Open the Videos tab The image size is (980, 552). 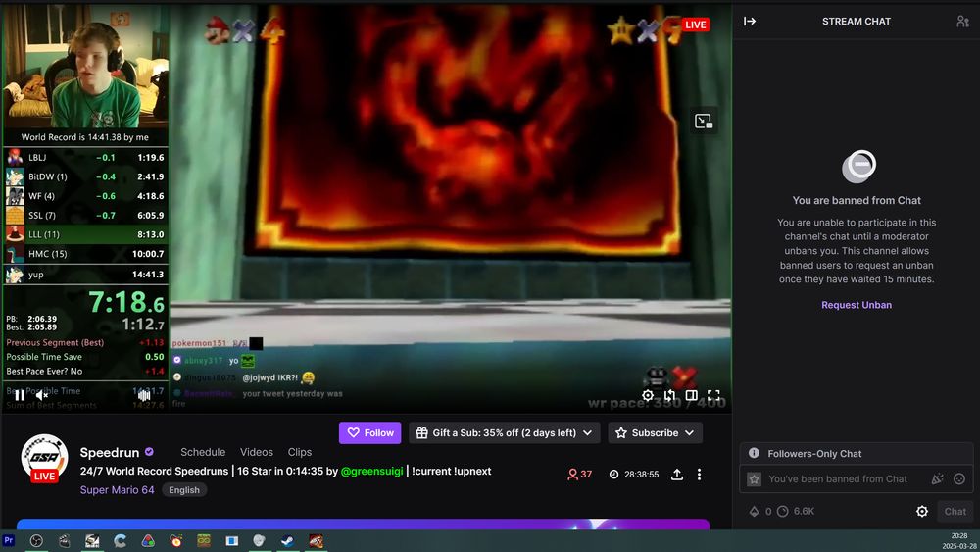pos(256,452)
